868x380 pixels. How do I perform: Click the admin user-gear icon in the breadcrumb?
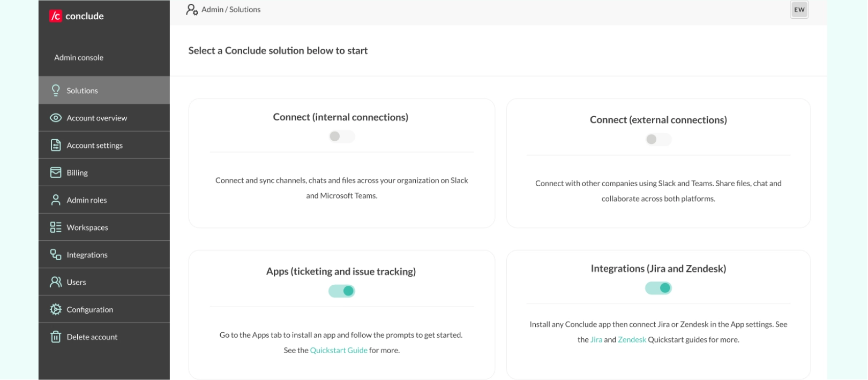pos(192,9)
